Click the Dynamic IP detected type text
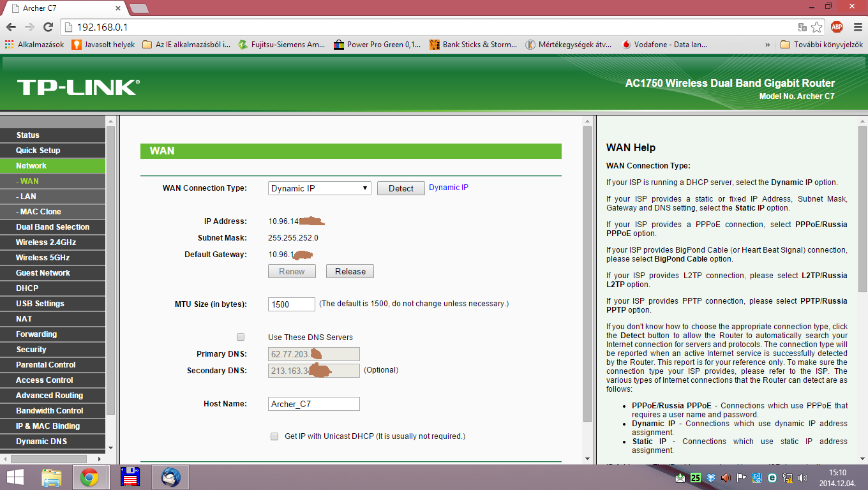The image size is (868, 490). coord(449,188)
